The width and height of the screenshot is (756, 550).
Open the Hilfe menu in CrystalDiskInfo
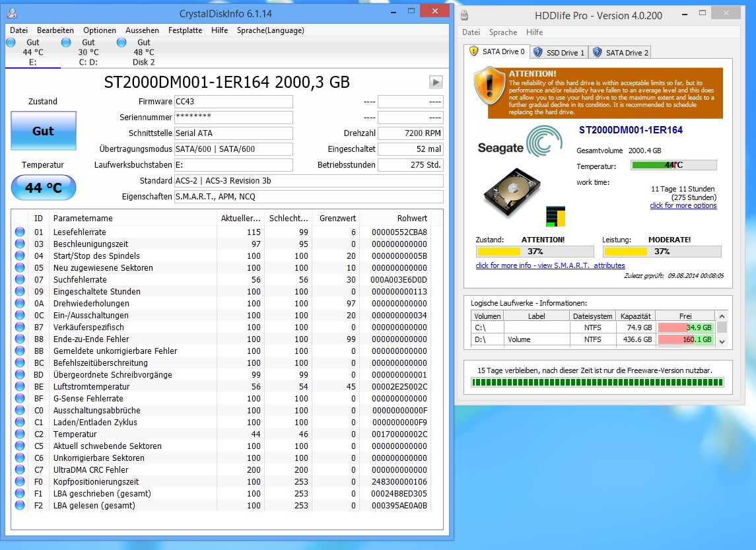219,30
